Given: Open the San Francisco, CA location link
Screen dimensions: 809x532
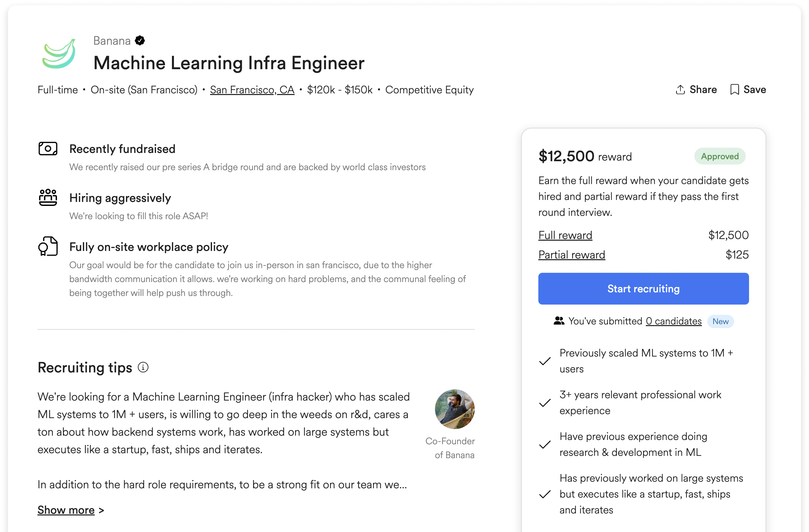Looking at the screenshot, I should [x=252, y=90].
